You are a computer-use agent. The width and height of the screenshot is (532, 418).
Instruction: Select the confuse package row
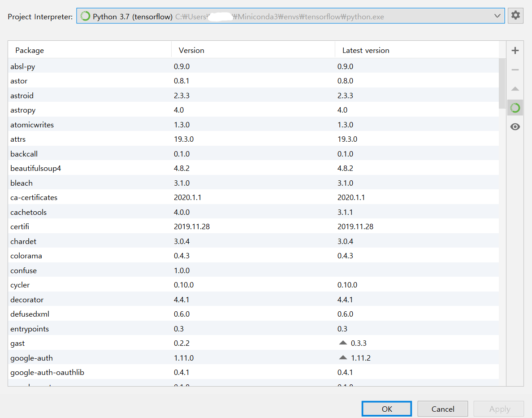click(x=253, y=270)
